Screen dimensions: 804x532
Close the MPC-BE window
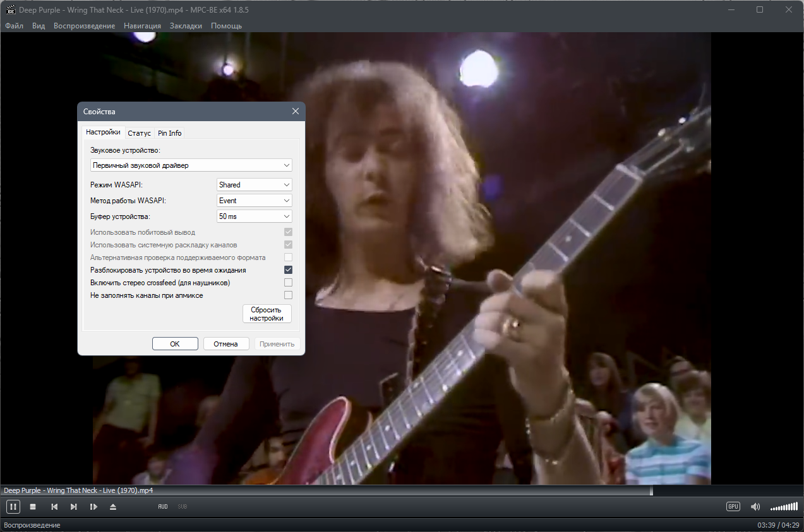click(x=789, y=9)
